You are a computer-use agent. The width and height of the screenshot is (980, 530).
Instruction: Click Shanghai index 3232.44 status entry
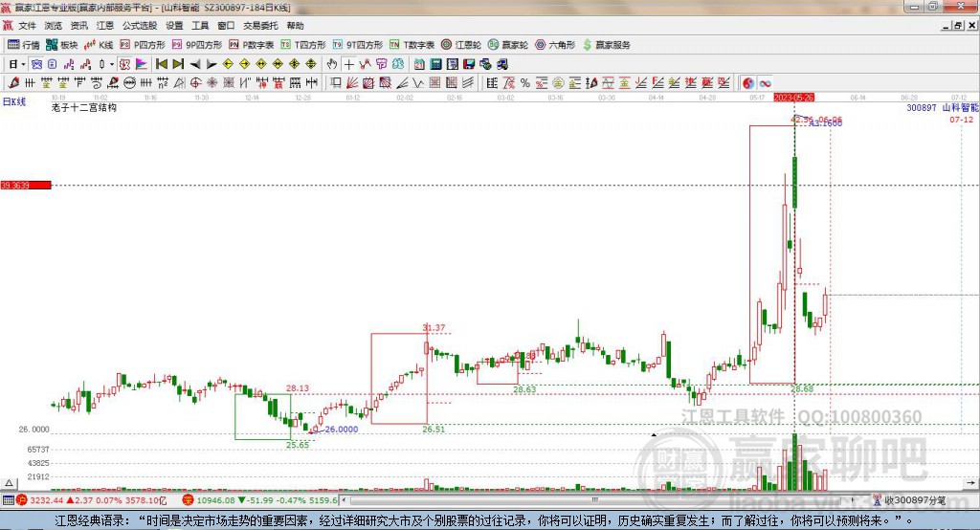(92, 500)
